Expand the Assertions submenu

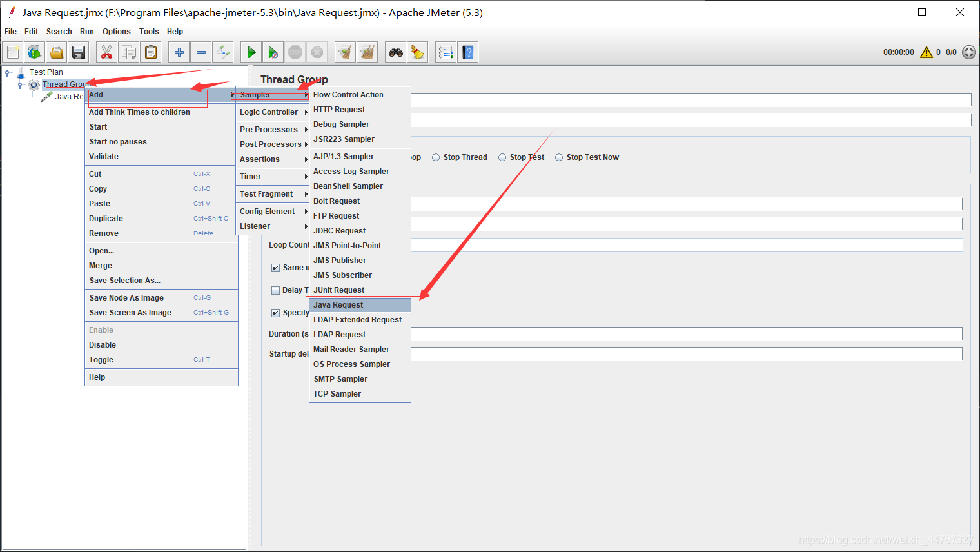click(x=273, y=159)
